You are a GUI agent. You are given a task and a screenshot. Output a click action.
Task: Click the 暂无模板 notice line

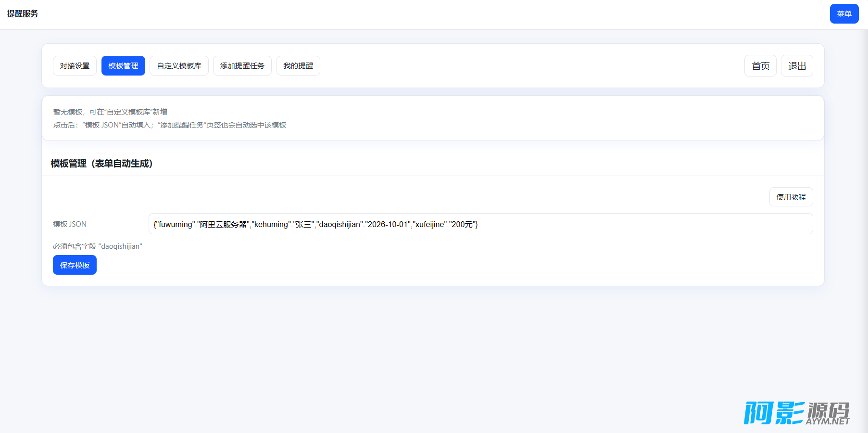pos(110,112)
